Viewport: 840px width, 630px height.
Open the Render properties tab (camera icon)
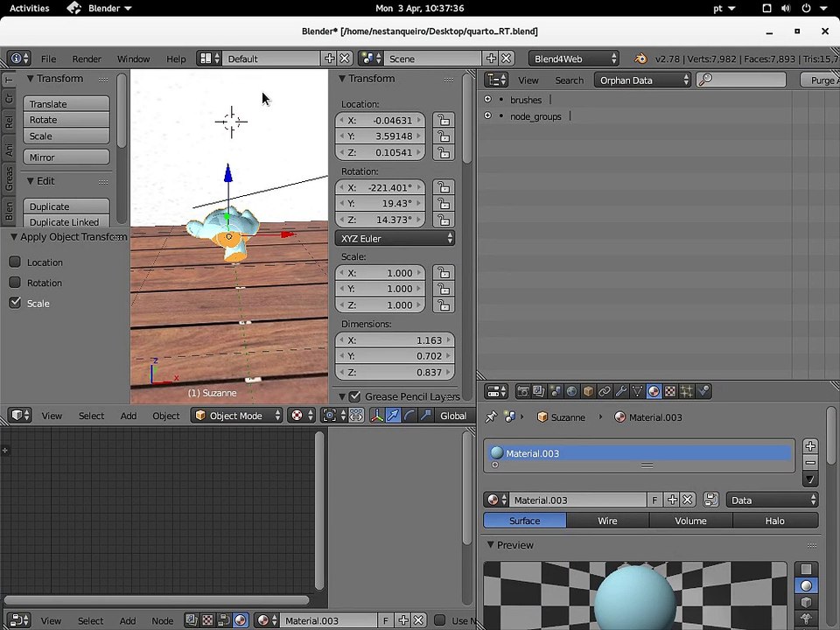523,392
